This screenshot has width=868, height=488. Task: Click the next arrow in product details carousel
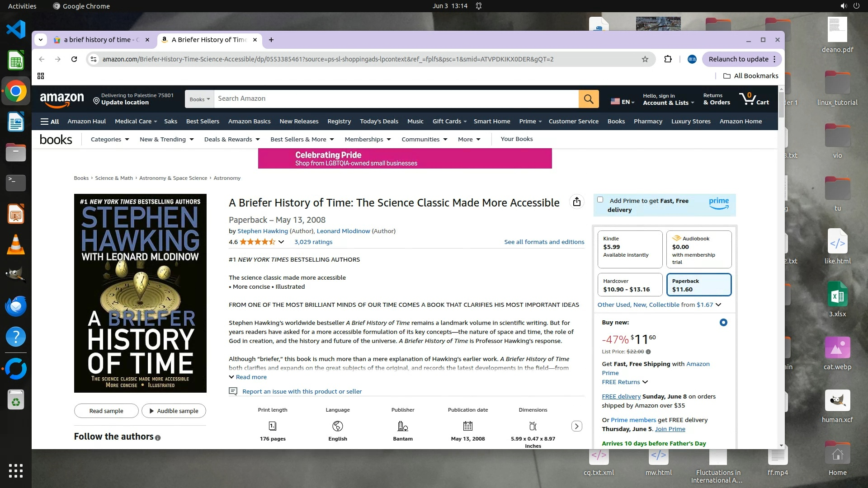[x=576, y=426]
